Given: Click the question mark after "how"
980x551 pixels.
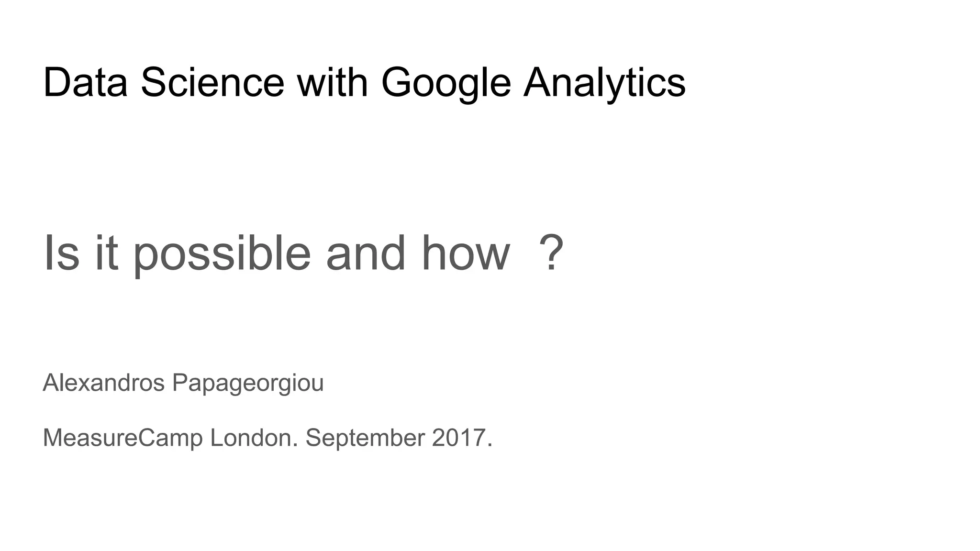Looking at the screenshot, I should 551,253.
